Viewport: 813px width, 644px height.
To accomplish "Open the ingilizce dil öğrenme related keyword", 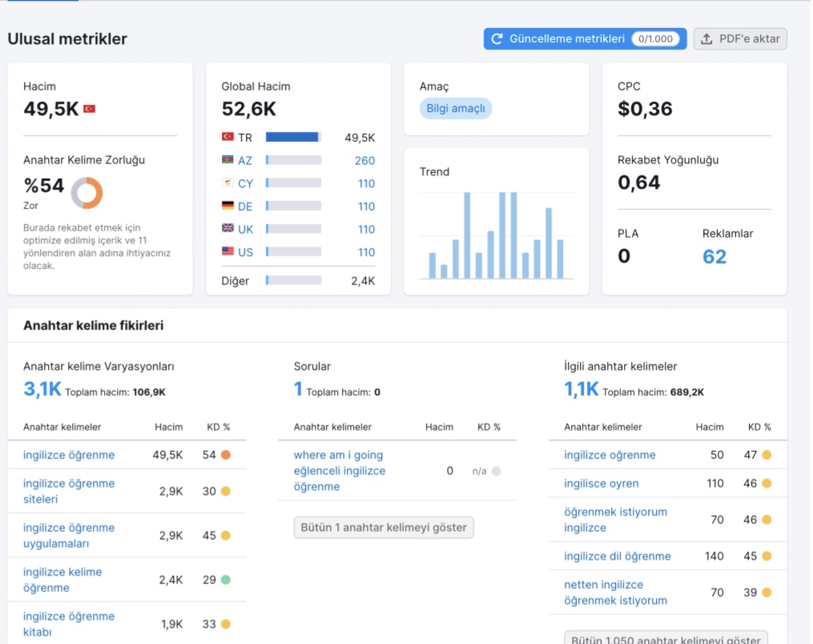I will 617,557.
